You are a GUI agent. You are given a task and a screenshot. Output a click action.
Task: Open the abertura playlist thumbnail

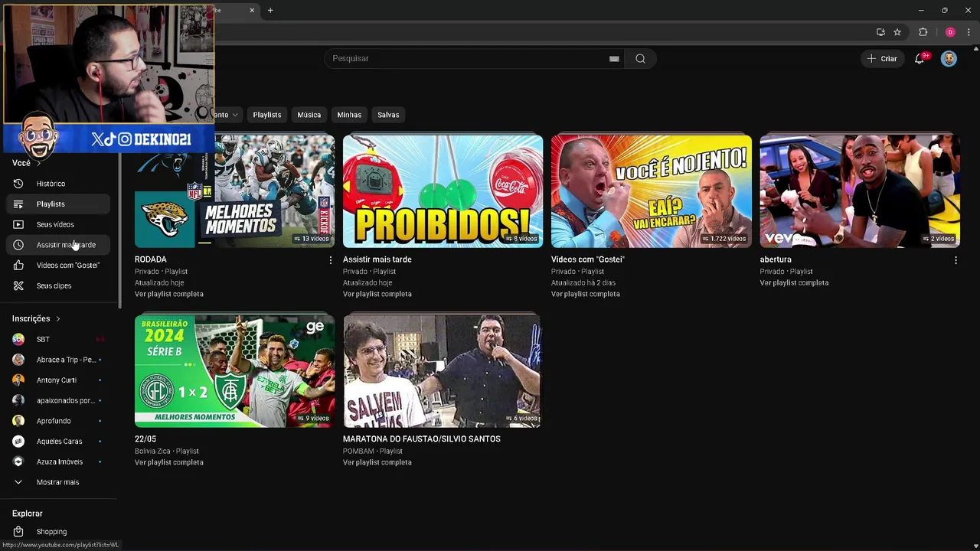(860, 191)
